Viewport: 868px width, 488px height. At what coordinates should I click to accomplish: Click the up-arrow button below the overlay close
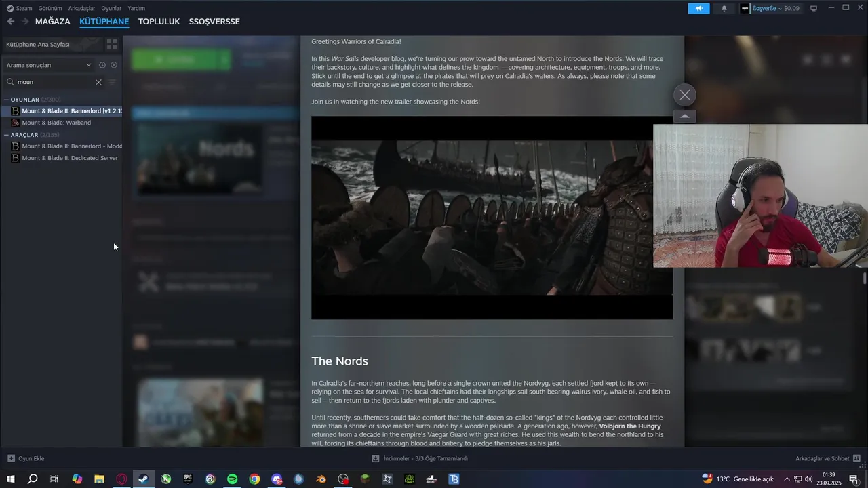(x=685, y=116)
